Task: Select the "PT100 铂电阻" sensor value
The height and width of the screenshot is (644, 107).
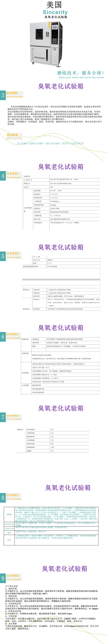Action: [x=52, y=266]
